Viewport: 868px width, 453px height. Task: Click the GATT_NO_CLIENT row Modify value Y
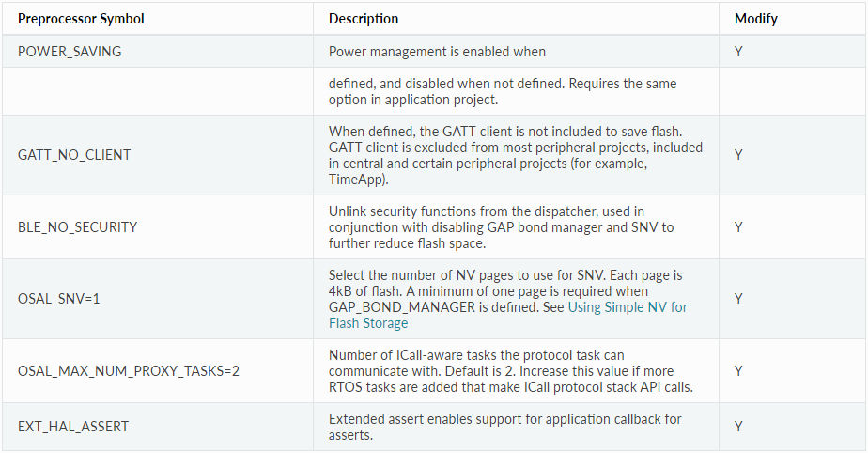tap(738, 155)
